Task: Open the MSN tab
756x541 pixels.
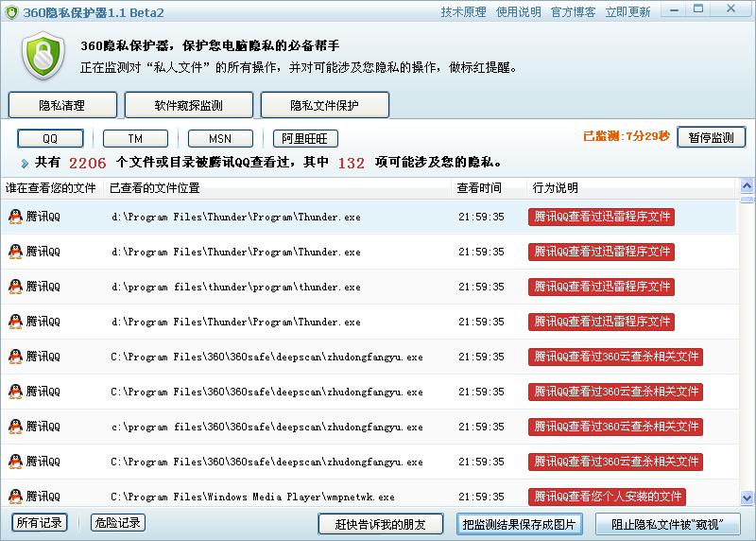Action: pos(220,138)
